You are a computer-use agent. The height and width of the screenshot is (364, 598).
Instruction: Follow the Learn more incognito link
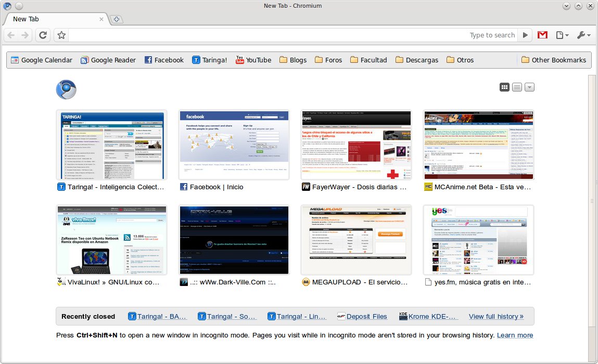click(x=515, y=335)
